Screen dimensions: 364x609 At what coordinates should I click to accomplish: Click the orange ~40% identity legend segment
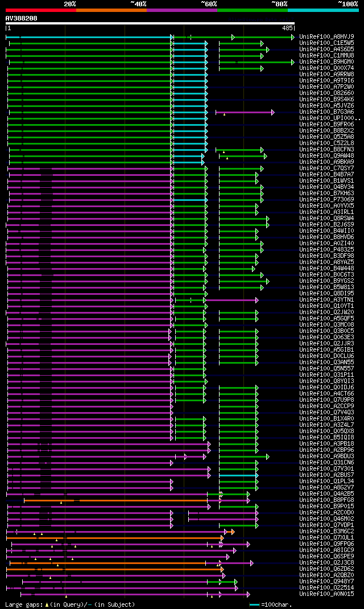(111, 10)
